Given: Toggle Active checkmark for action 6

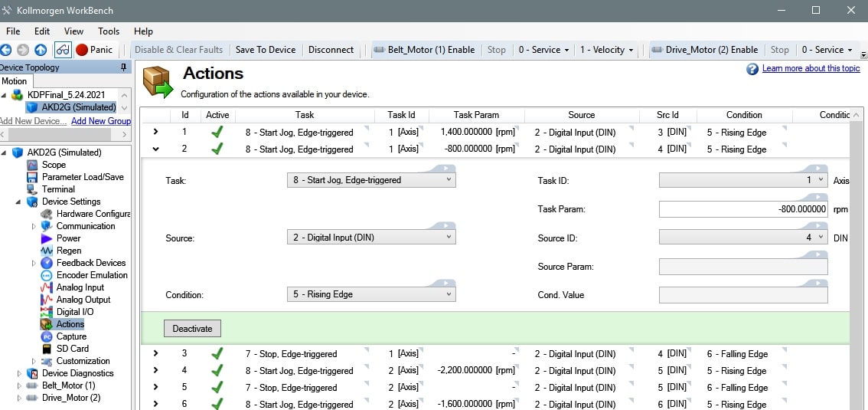Looking at the screenshot, I should [217, 404].
